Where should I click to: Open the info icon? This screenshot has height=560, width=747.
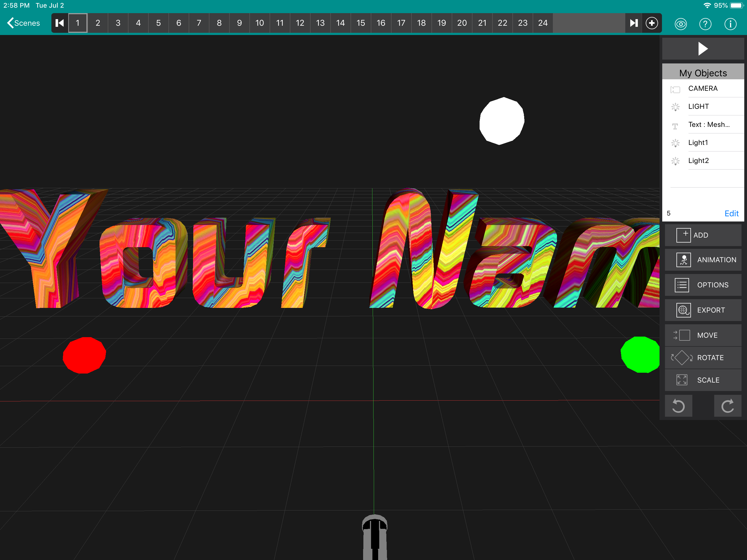click(x=730, y=24)
